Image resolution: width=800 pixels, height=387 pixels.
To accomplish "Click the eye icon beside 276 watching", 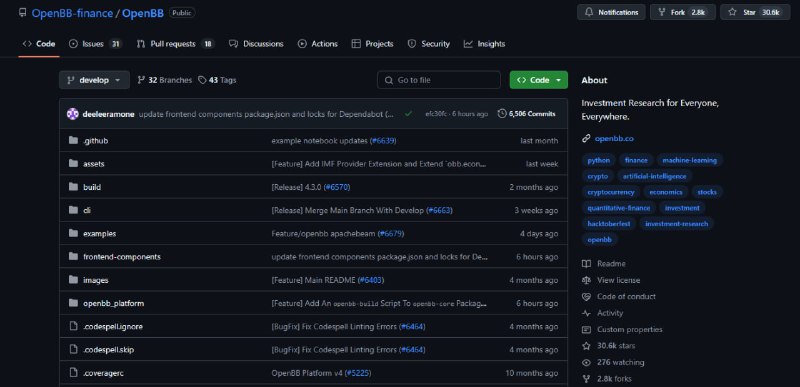I will (587, 363).
